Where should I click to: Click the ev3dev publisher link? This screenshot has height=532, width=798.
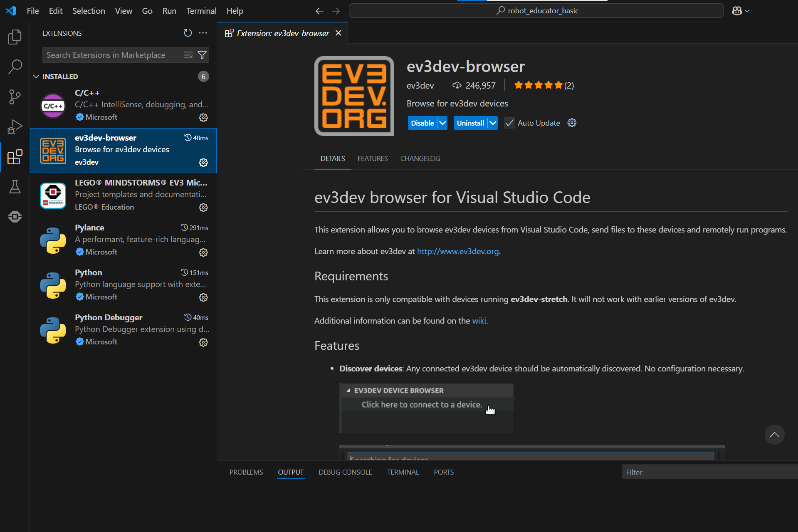[420, 85]
